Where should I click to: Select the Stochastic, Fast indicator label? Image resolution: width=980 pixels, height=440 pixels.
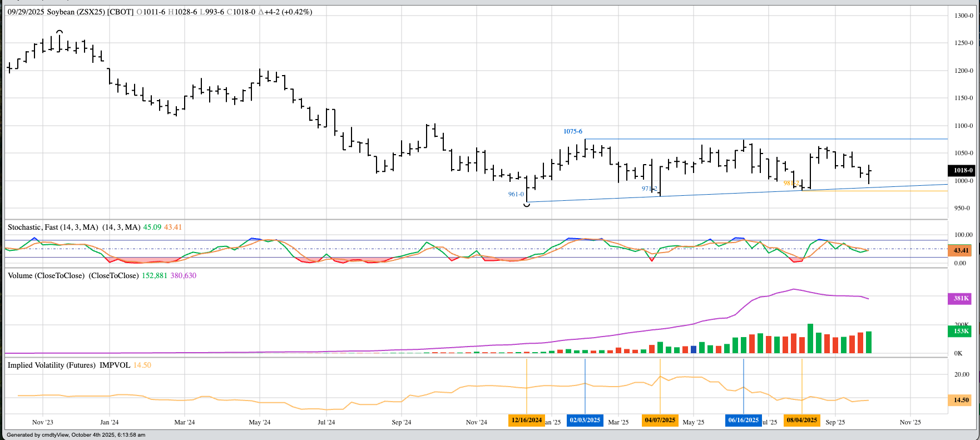click(x=53, y=228)
